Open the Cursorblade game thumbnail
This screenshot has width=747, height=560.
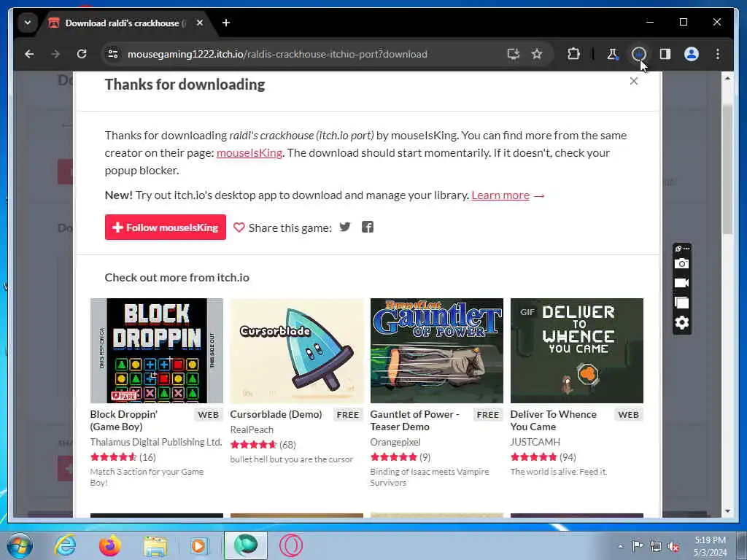(x=297, y=351)
